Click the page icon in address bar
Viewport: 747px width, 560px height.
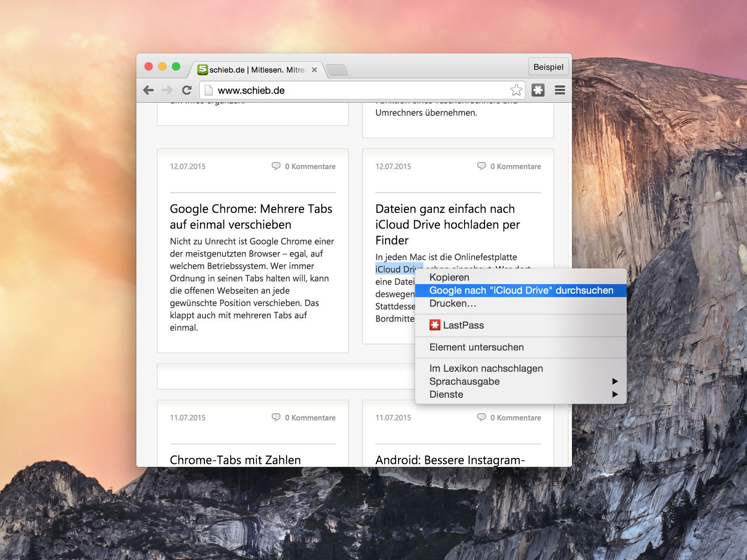(209, 90)
